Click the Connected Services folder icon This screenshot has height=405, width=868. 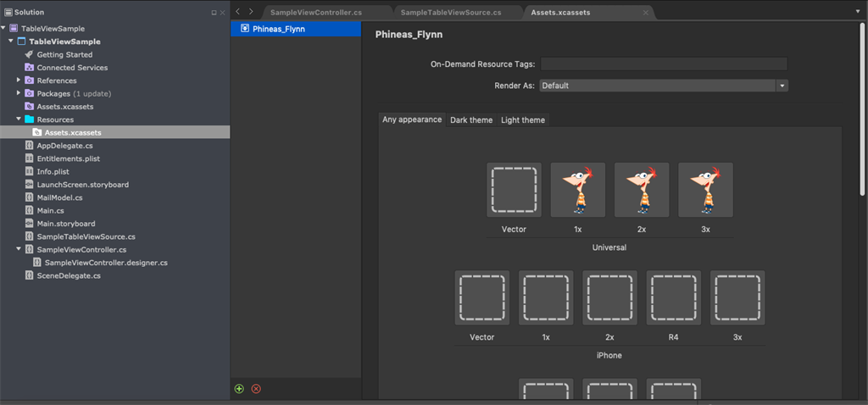pyautogui.click(x=30, y=68)
